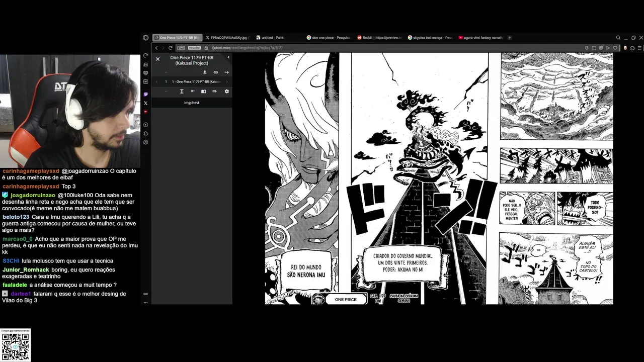Image resolution: width=644 pixels, height=362 pixels.
Task: Click chat username faaladele
Action: click(x=15, y=285)
